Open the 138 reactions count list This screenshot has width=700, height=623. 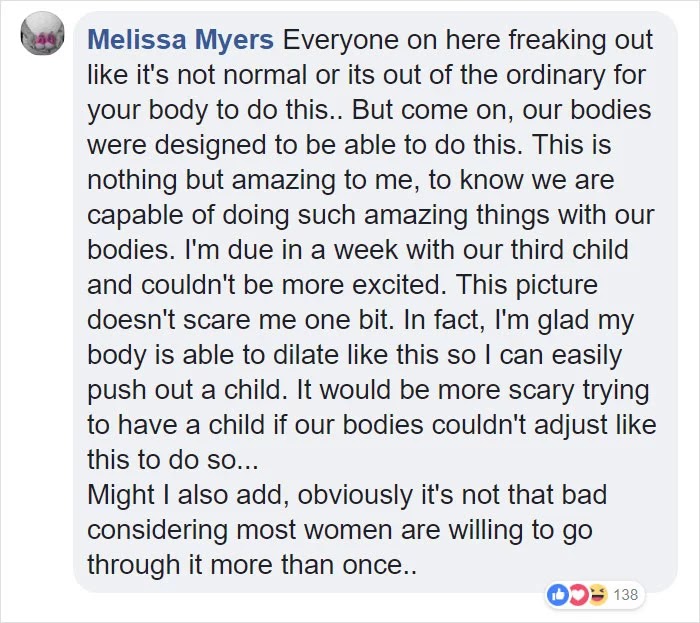coord(625,595)
